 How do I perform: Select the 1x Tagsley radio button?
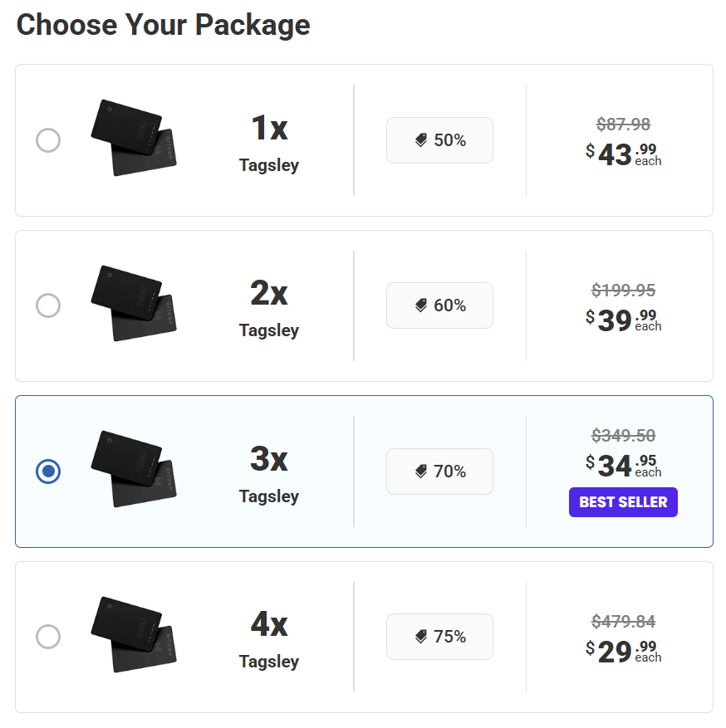48,140
